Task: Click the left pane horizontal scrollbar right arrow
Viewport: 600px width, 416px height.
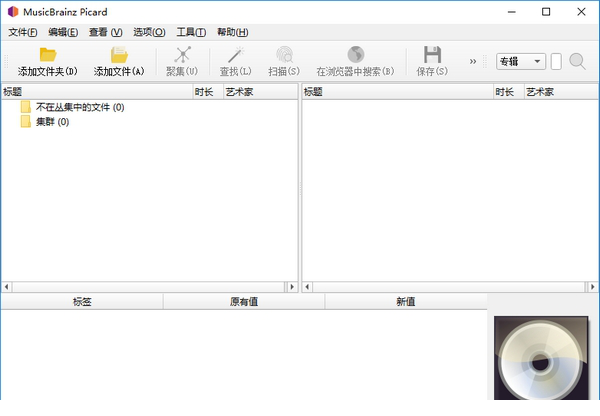Action: (x=293, y=286)
